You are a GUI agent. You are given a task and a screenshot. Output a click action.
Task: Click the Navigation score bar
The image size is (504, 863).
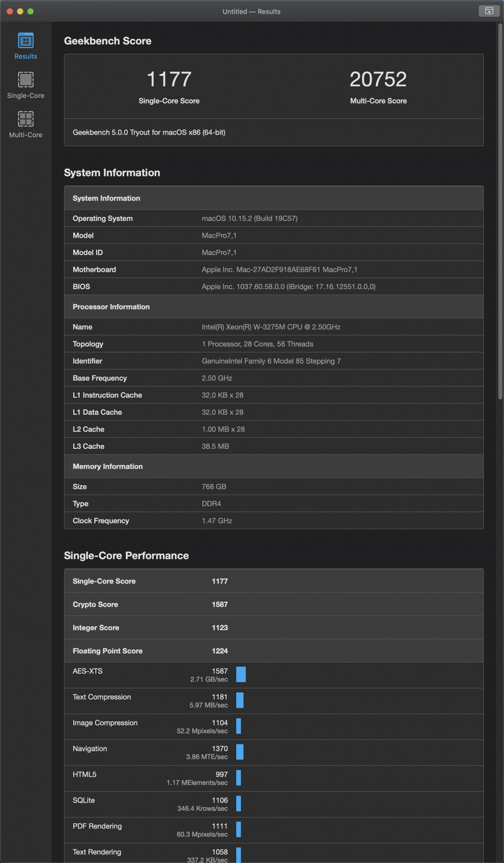(x=240, y=752)
